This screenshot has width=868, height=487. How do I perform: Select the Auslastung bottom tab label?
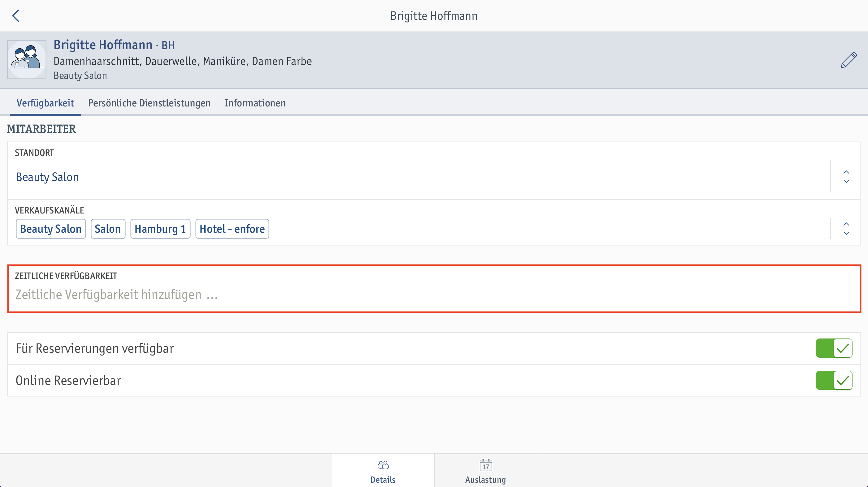(x=486, y=480)
